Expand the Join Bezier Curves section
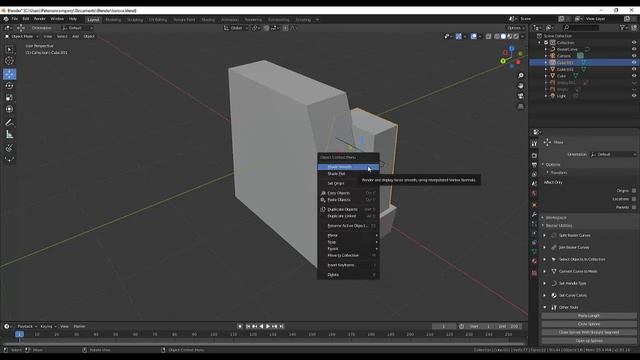 click(544, 247)
